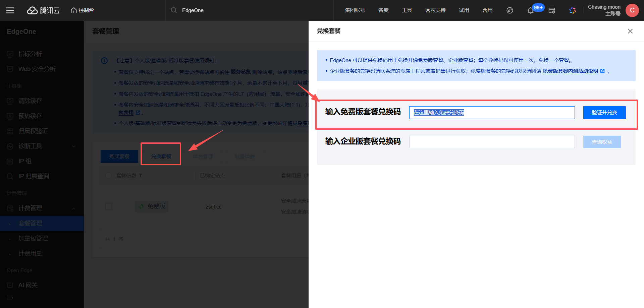Click the IP 组 sidebar icon
644x308 pixels.
10,161
